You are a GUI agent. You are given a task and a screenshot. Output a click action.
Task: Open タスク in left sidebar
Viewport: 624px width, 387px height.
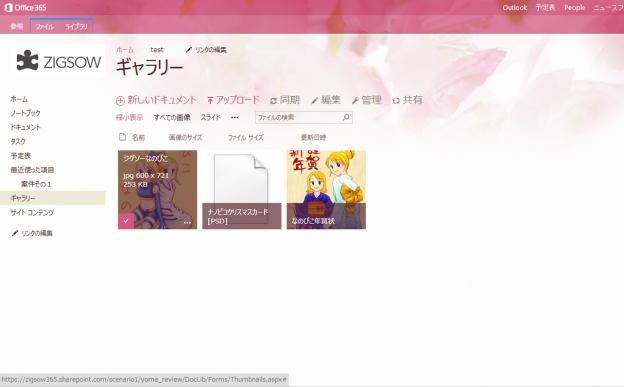pos(18,141)
